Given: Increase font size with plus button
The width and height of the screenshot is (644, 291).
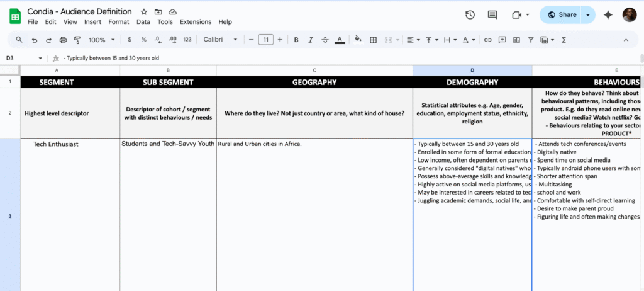Looking at the screenshot, I should point(280,40).
